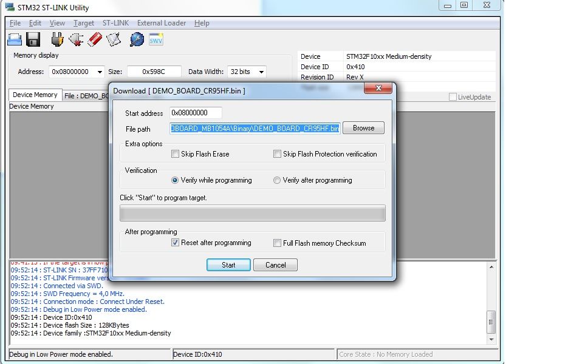Click Start to program target
The width and height of the screenshot is (588, 364).
(x=228, y=265)
